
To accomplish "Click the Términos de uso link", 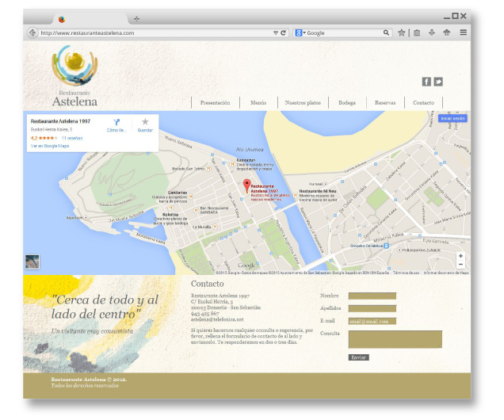I will [x=406, y=273].
